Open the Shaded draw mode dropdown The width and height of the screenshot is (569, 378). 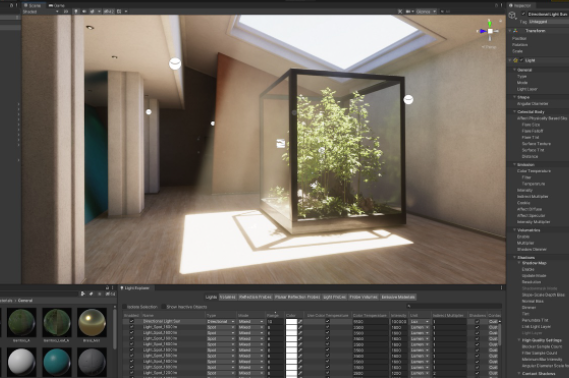(40, 12)
